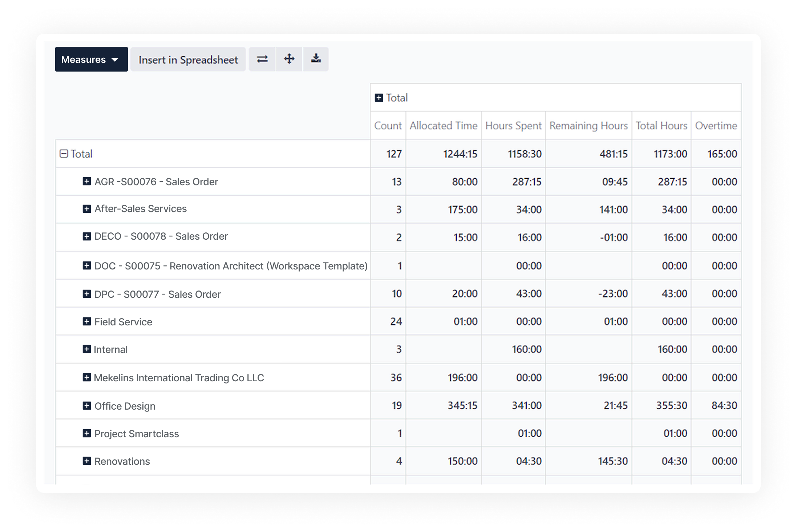Click the download xlsx icon

point(316,59)
